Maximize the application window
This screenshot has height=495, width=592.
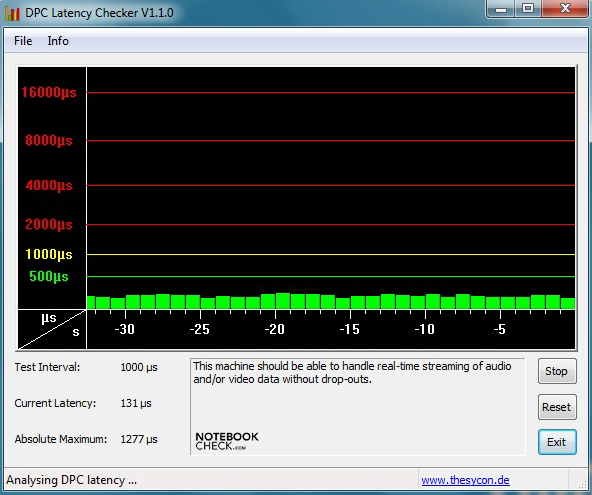coord(528,9)
